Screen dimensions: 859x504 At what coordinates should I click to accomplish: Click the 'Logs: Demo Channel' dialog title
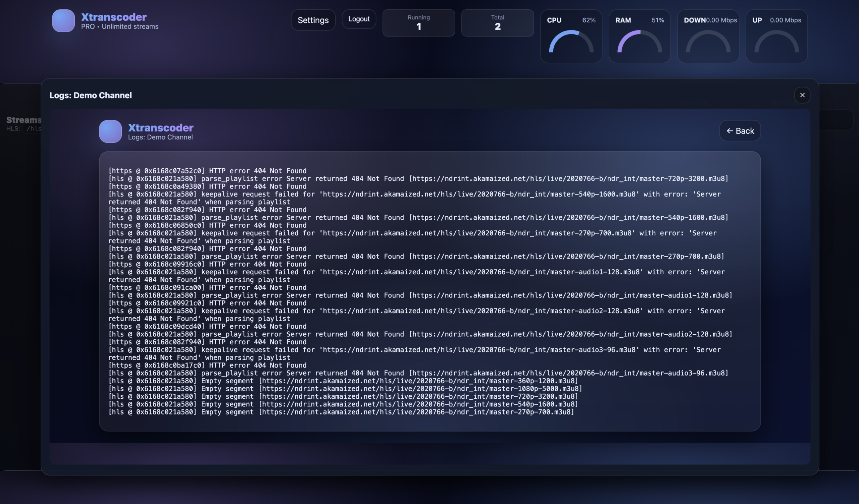[x=91, y=95]
